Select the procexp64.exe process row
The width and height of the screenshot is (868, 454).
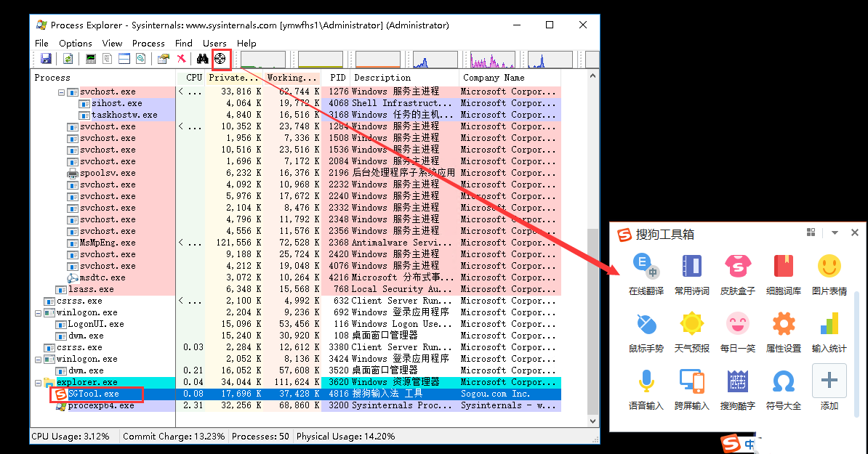click(x=296, y=405)
